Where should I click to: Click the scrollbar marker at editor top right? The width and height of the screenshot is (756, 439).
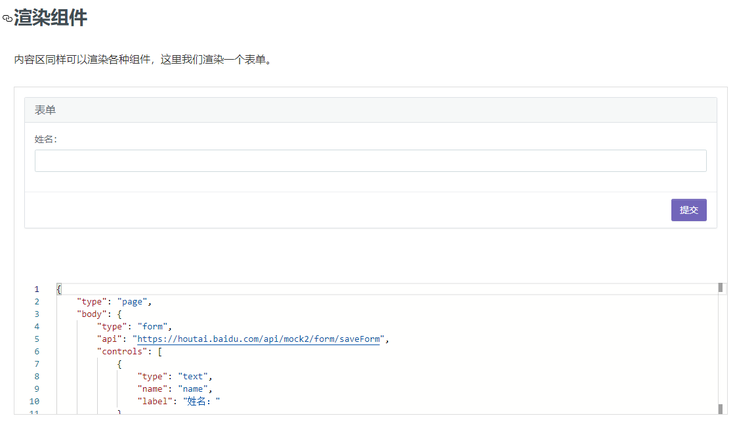click(720, 288)
